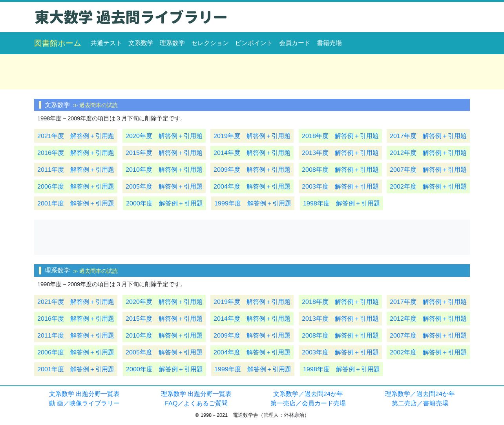504x425 pixels.
Task: Open the 図書館ホーム navigation link
Action: click(x=58, y=43)
